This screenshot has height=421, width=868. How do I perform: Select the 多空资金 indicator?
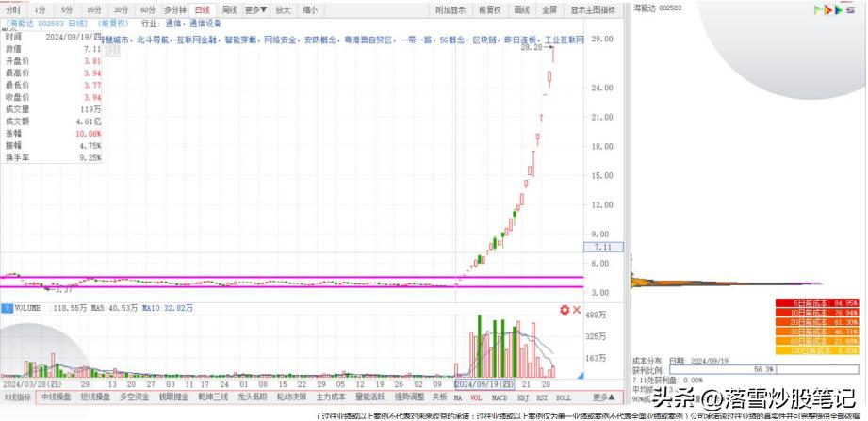[135, 397]
